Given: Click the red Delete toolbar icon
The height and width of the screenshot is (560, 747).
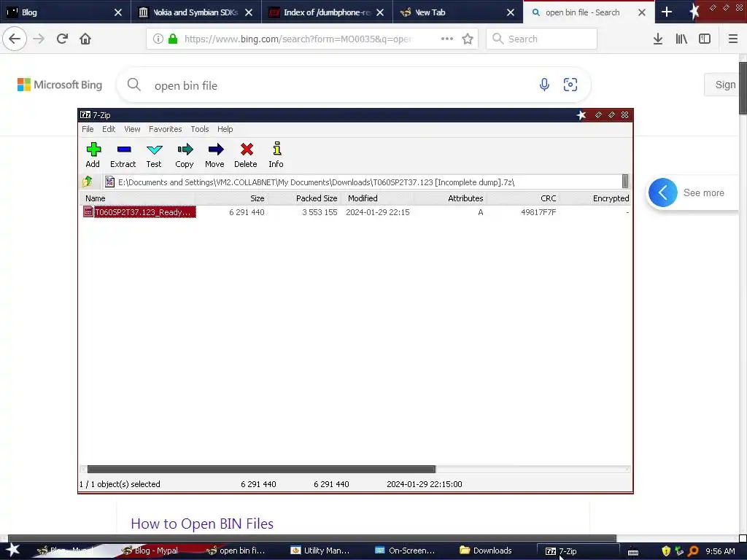Looking at the screenshot, I should (x=246, y=155).
